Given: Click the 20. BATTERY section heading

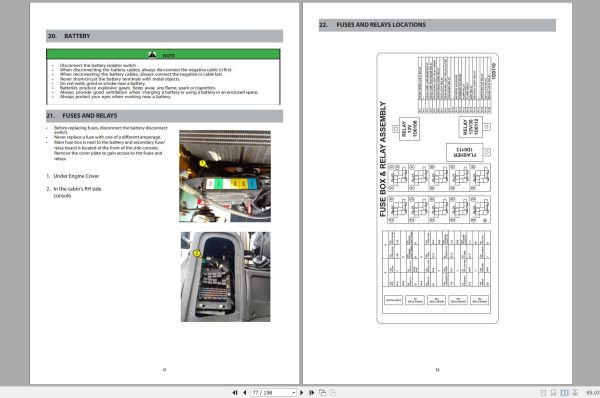Looking at the screenshot, I should [165, 36].
